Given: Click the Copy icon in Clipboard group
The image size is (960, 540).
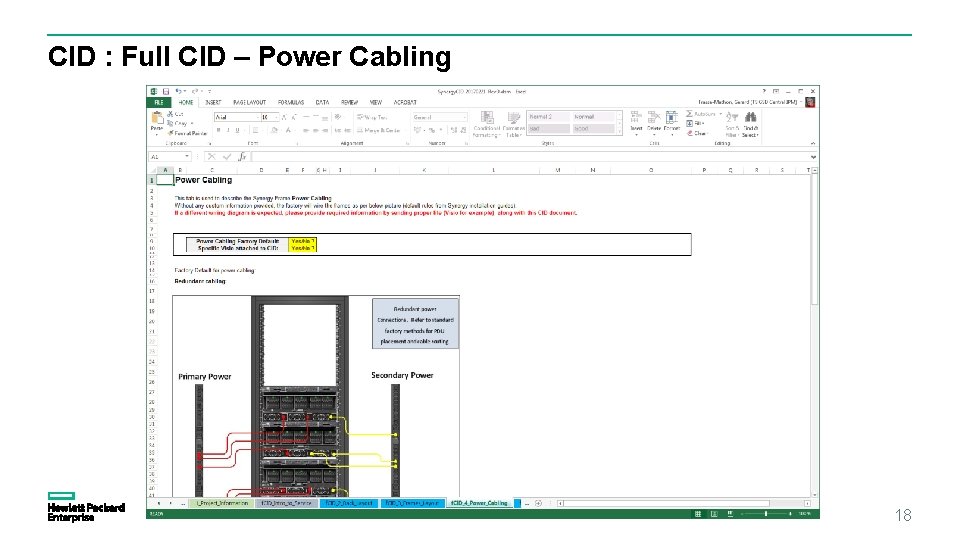Looking at the screenshot, I should (170, 123).
